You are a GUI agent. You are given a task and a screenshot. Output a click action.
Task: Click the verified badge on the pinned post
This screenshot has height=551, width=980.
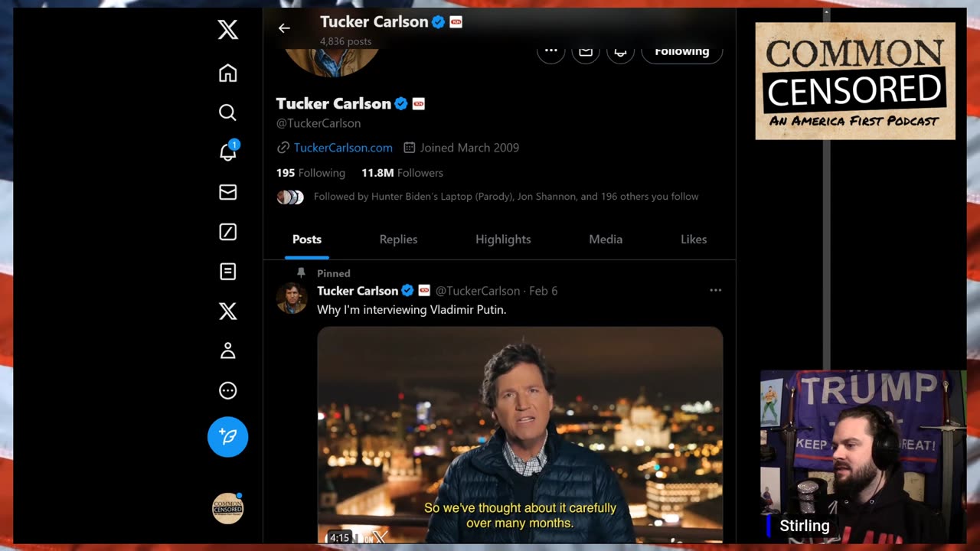click(x=407, y=291)
